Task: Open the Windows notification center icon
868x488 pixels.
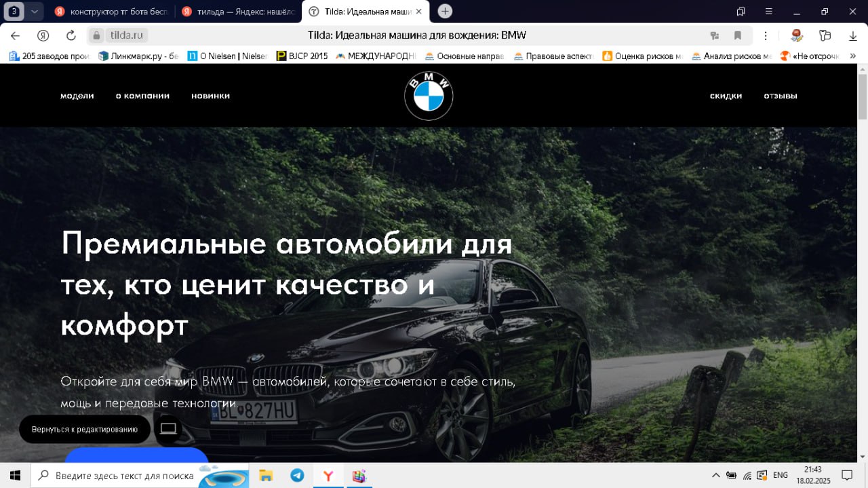Action: pos(847,475)
